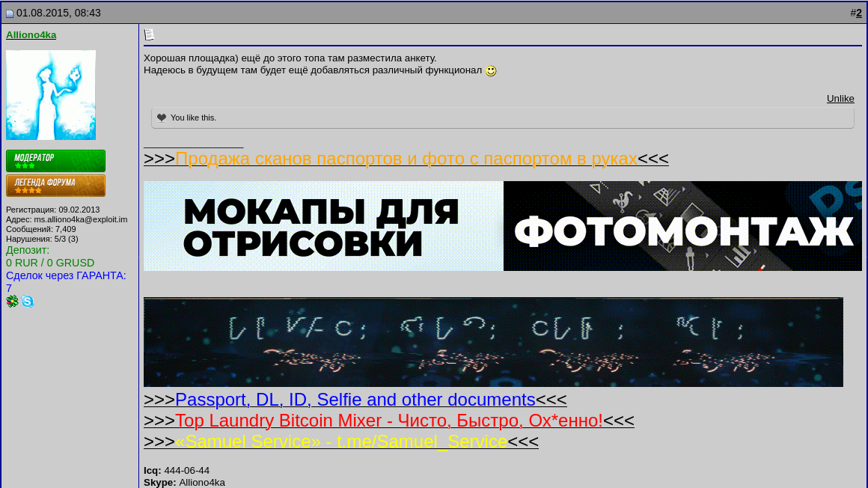Open 'Продажа сканов паспортов' orange link
This screenshot has height=488, width=868.
click(406, 159)
